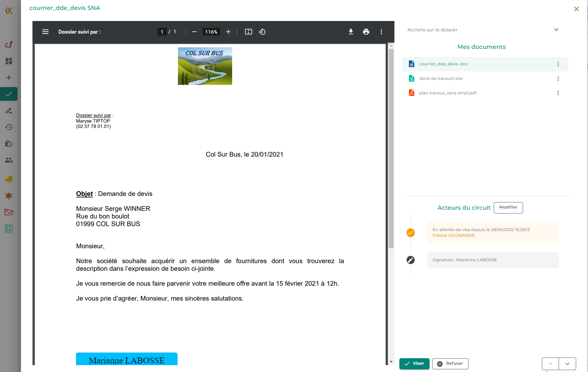588x372 pixels.
Task: Open PDF viewer more options menu
Action: coord(381,32)
